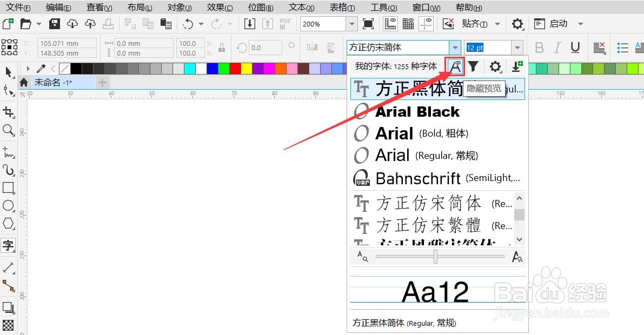Select the Dimension line tool

tap(8, 267)
